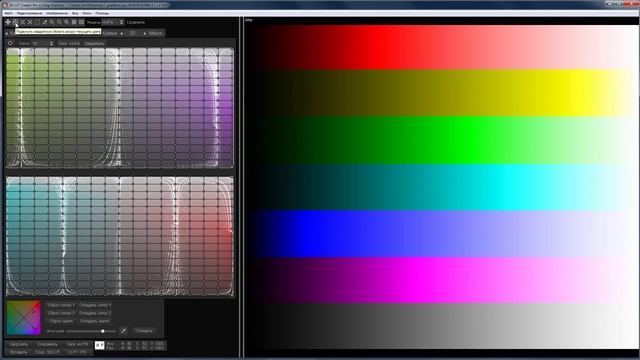
Task: Click the bottom Сохранить button
Action: pyautogui.click(x=47, y=344)
